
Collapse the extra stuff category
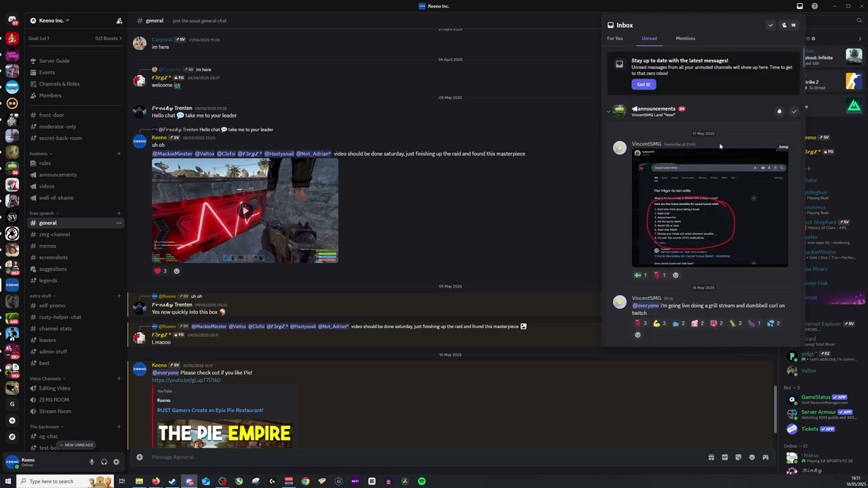tap(43, 296)
